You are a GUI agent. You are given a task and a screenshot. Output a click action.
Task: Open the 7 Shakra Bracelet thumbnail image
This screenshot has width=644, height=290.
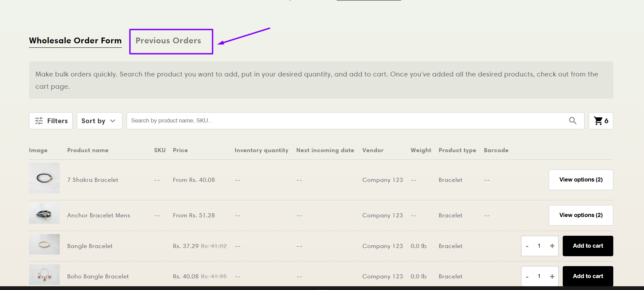tap(44, 178)
